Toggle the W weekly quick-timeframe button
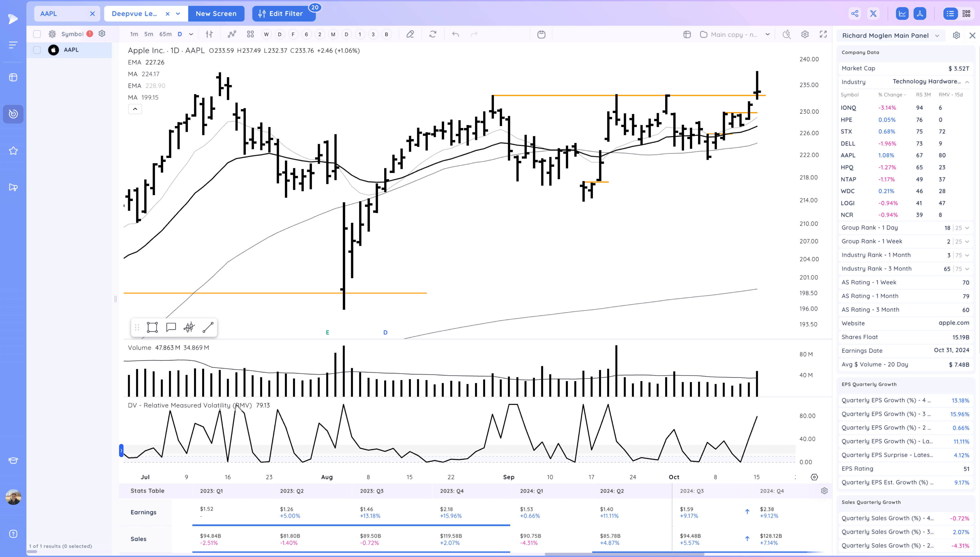Viewport: 980px width, 557px height. pos(266,34)
